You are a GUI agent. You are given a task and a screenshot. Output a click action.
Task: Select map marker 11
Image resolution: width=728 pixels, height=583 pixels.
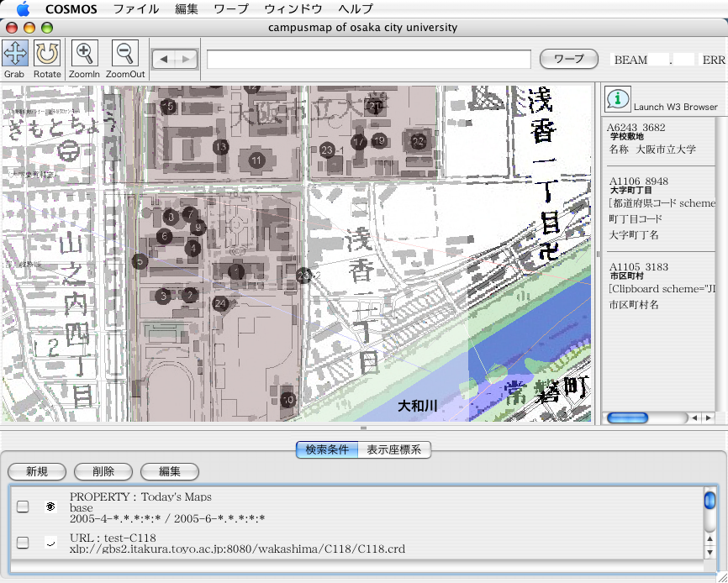tap(256, 160)
